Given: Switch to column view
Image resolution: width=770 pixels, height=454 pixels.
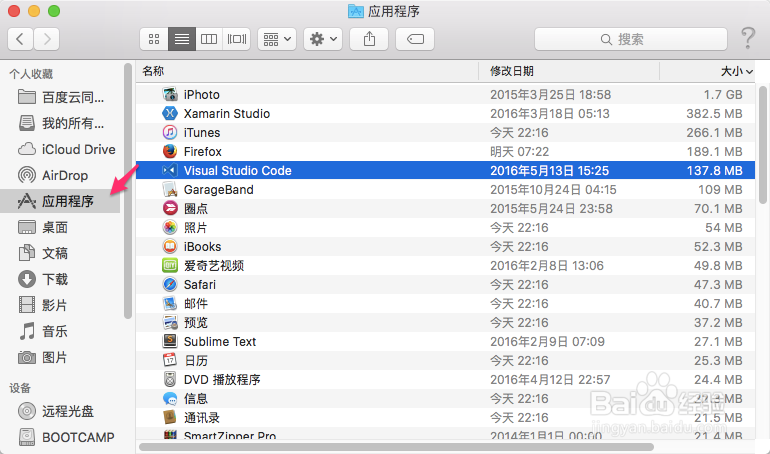Looking at the screenshot, I should [209, 39].
